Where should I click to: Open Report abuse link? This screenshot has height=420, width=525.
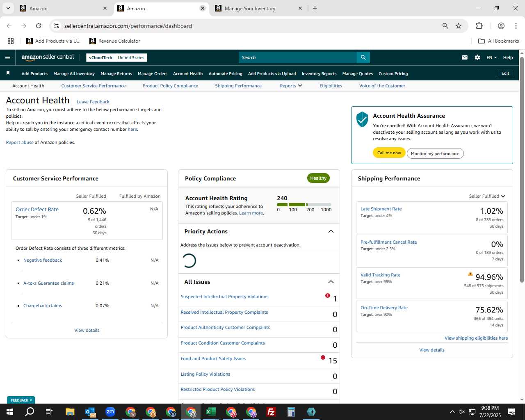click(x=20, y=142)
